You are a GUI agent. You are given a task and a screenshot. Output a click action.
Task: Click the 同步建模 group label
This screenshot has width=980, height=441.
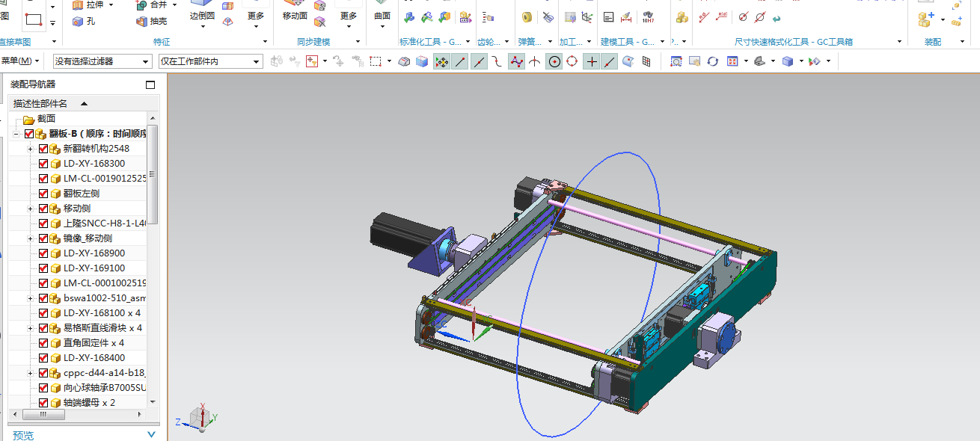pyautogui.click(x=313, y=42)
